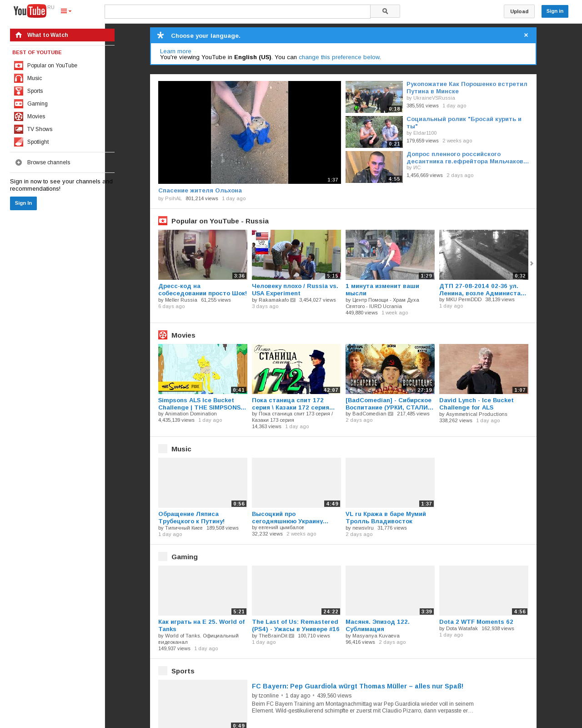Open Music label in sidebar
This screenshot has height=728, width=582.
pos(35,78)
